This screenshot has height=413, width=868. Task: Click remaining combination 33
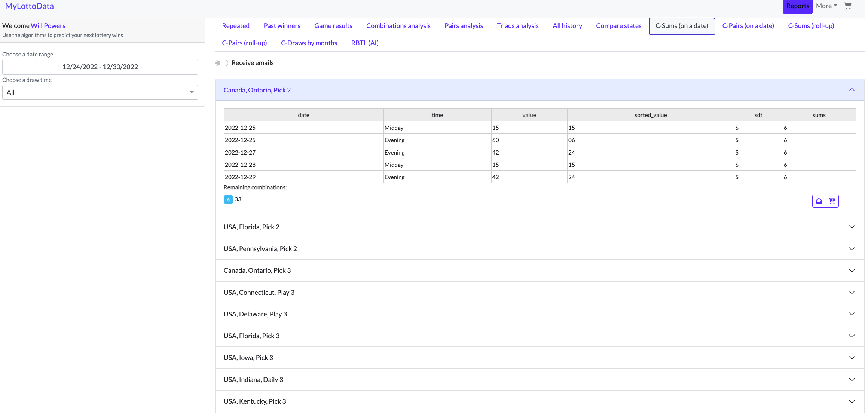(x=238, y=199)
